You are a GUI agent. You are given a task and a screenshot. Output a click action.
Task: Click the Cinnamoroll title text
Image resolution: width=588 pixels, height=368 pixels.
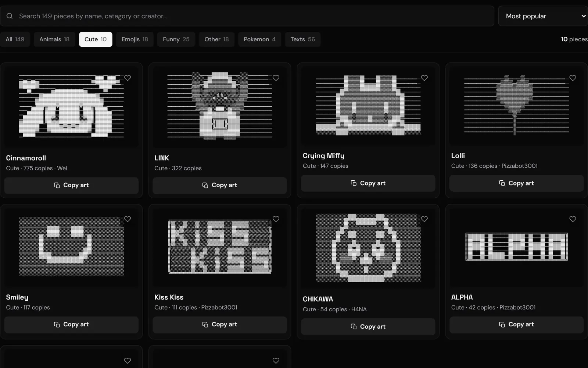26,158
